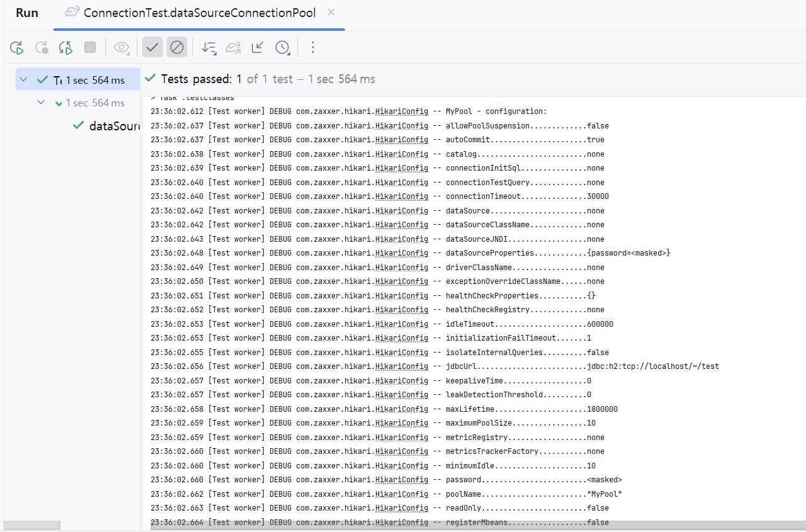Click the healthCheckProperties log entry
This screenshot has width=806, height=532.
pyautogui.click(x=520, y=296)
